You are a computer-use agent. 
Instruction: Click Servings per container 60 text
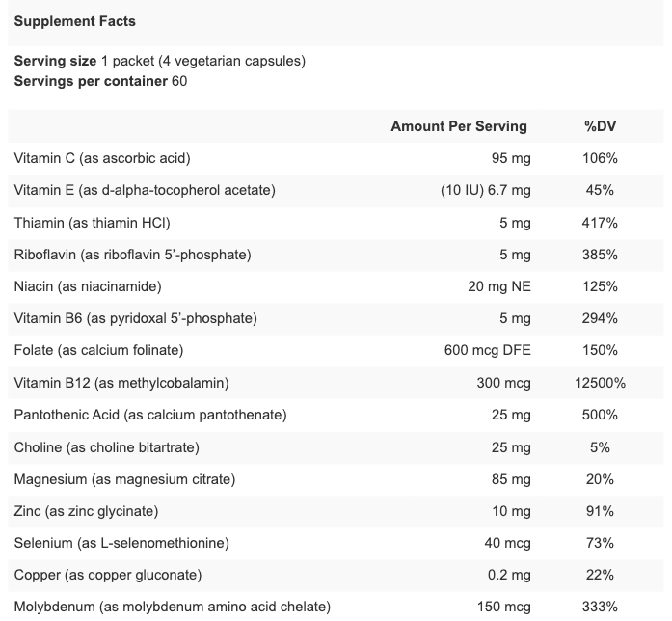100,81
